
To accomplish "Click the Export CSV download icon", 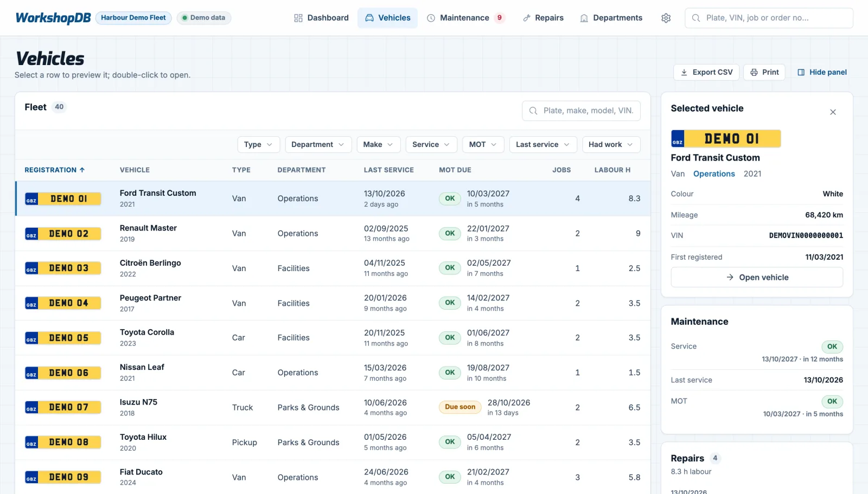I will click(x=684, y=72).
